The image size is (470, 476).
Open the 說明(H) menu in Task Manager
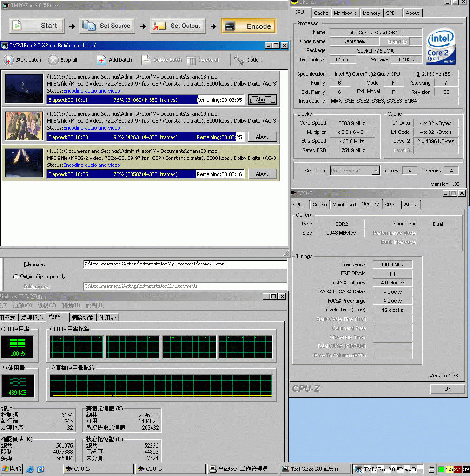95,305
